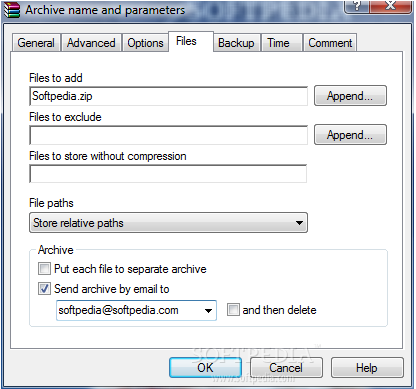The image size is (416, 389).
Task: Open the Advanced tab
Action: pyautogui.click(x=91, y=43)
